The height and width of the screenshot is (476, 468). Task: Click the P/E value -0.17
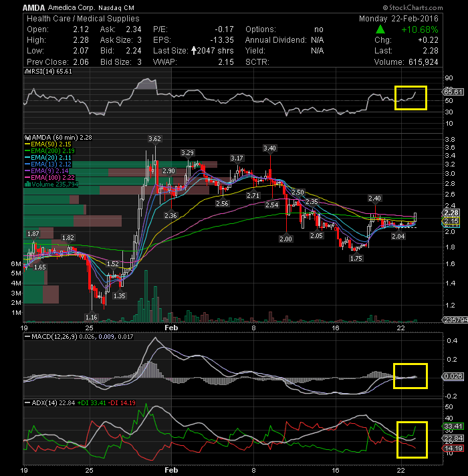(224, 29)
